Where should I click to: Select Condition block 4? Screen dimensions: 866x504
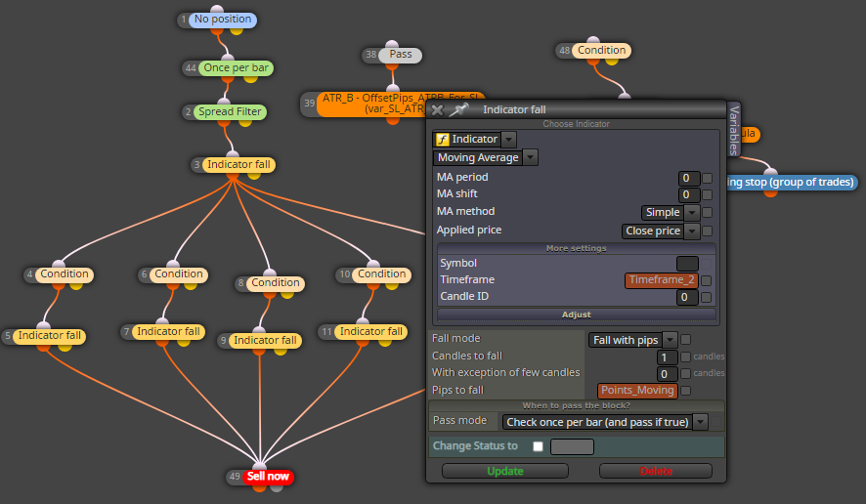point(65,274)
